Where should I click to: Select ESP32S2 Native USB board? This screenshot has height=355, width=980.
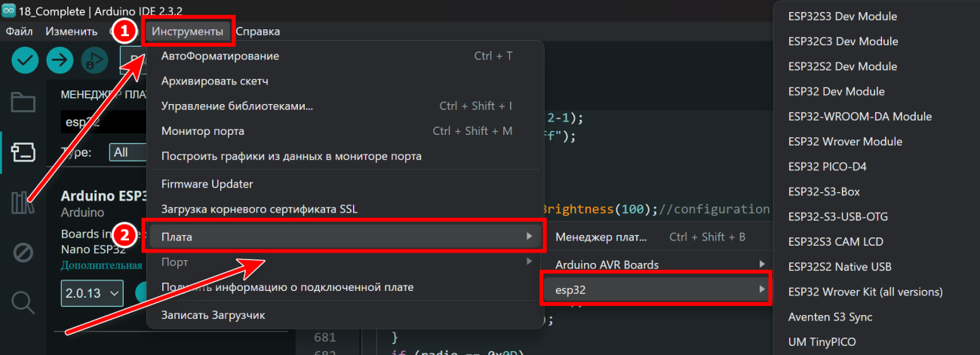click(x=877, y=266)
